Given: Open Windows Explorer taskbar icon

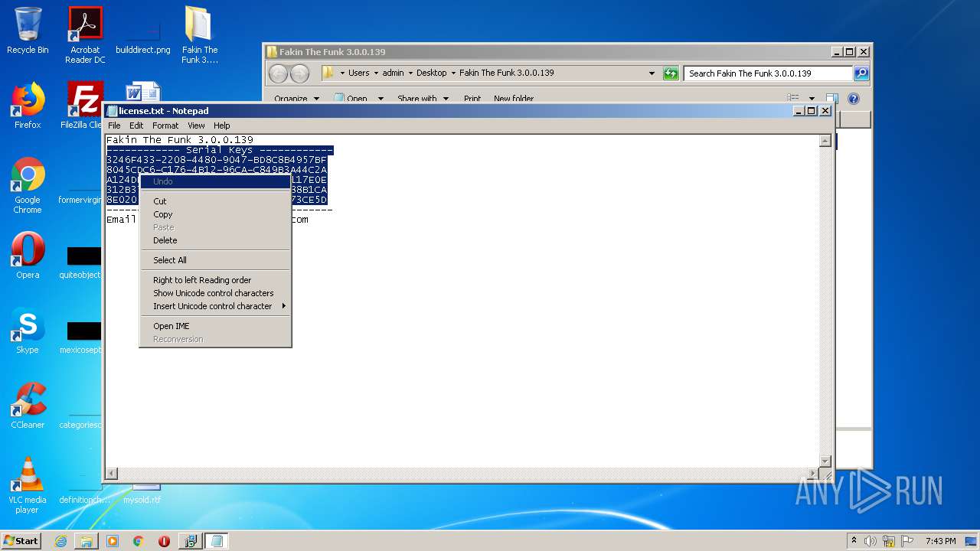Looking at the screenshot, I should pos(87,541).
